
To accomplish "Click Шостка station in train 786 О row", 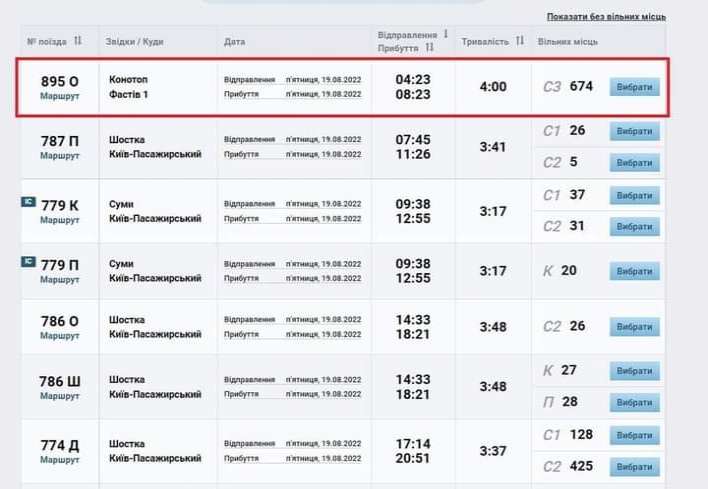I will click(127, 320).
